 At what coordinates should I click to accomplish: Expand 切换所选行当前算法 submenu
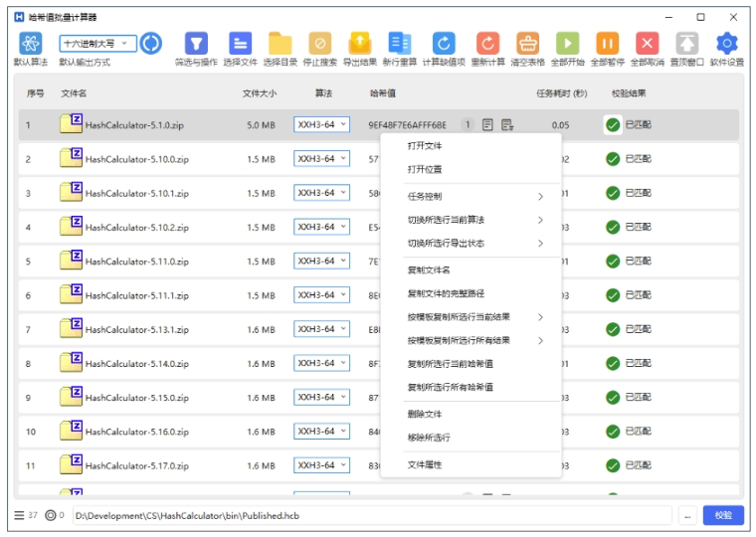pyautogui.click(x=472, y=220)
